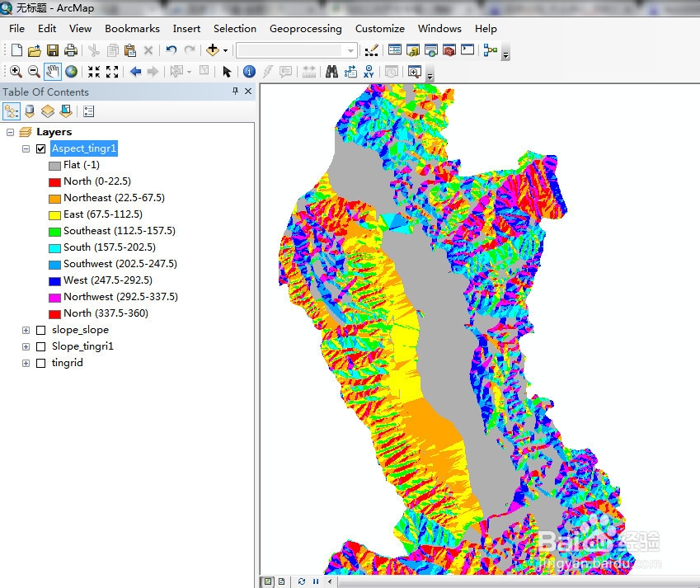
Task: Open ArcToolbox red toolbox icon
Action: tap(449, 50)
